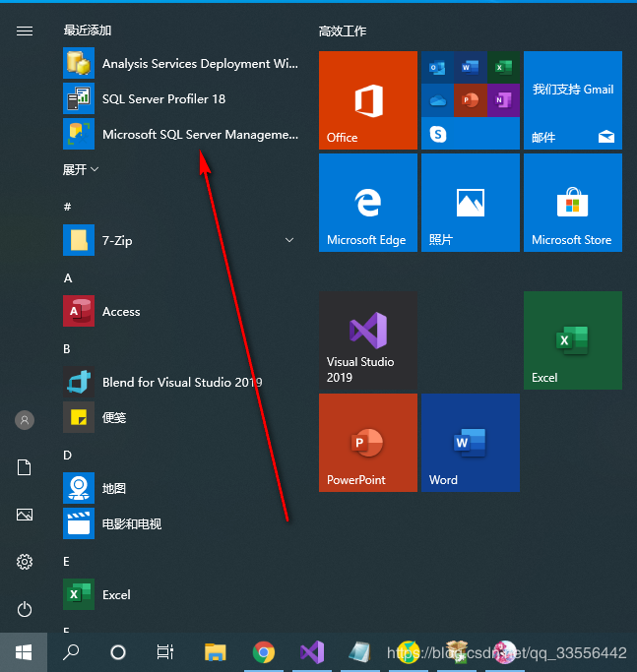Launch Blend for Visual Studio 2019
This screenshot has width=637, height=672.
[x=180, y=382]
